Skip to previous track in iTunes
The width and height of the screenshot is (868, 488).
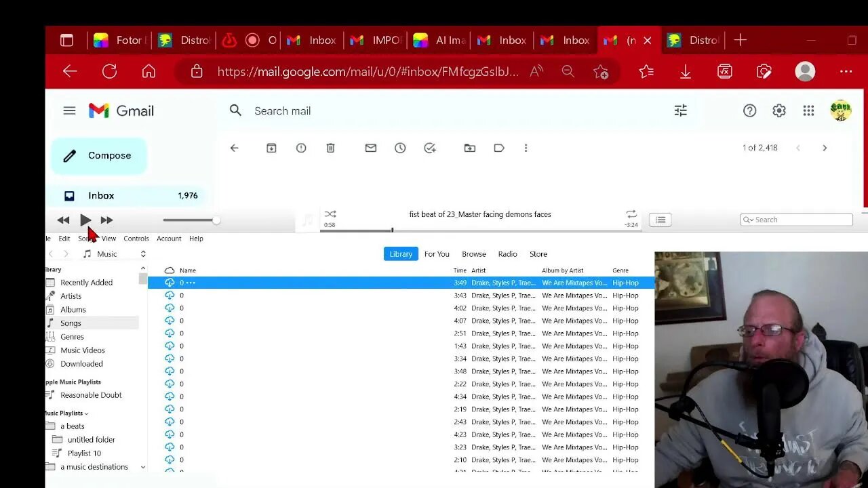click(x=63, y=220)
